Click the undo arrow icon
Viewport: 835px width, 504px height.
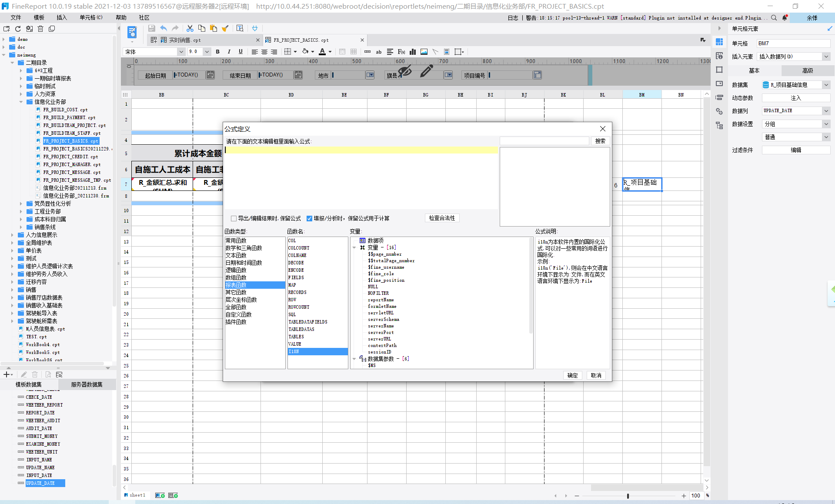(x=164, y=28)
